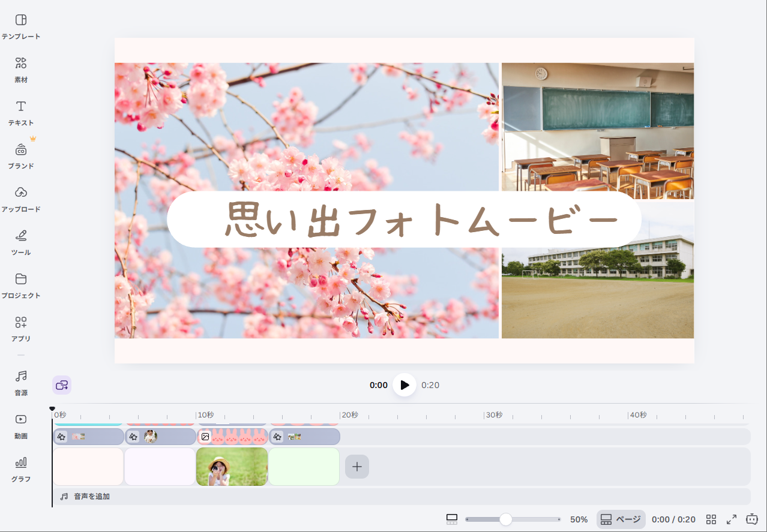The width and height of the screenshot is (767, 532).
Task: Open the テンプレート (Templates) panel
Action: (21, 27)
